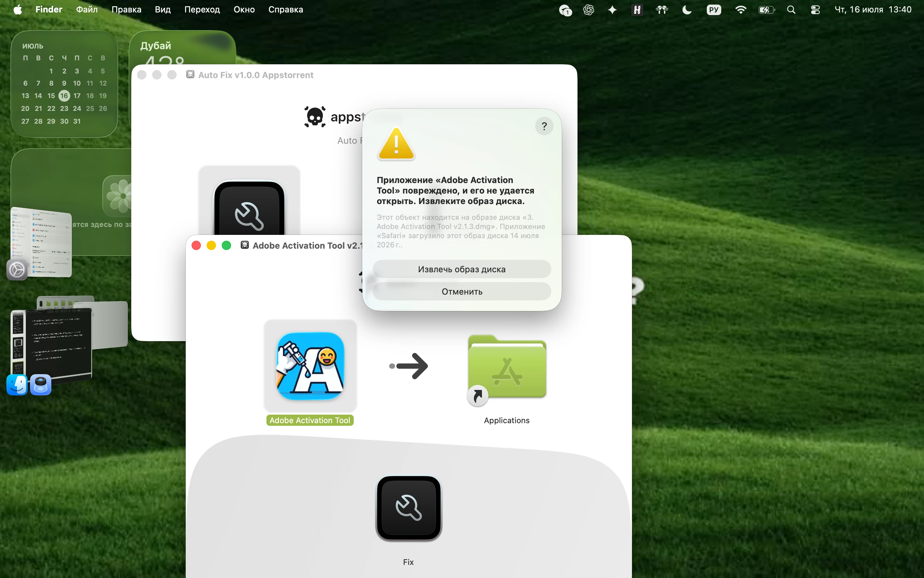Click date 1 in calendar widget
Image resolution: width=924 pixels, height=578 pixels.
(x=51, y=71)
